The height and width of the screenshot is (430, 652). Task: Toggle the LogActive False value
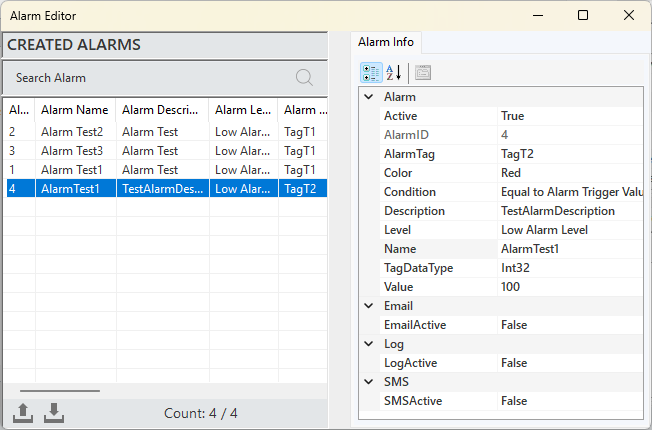[x=570, y=363]
